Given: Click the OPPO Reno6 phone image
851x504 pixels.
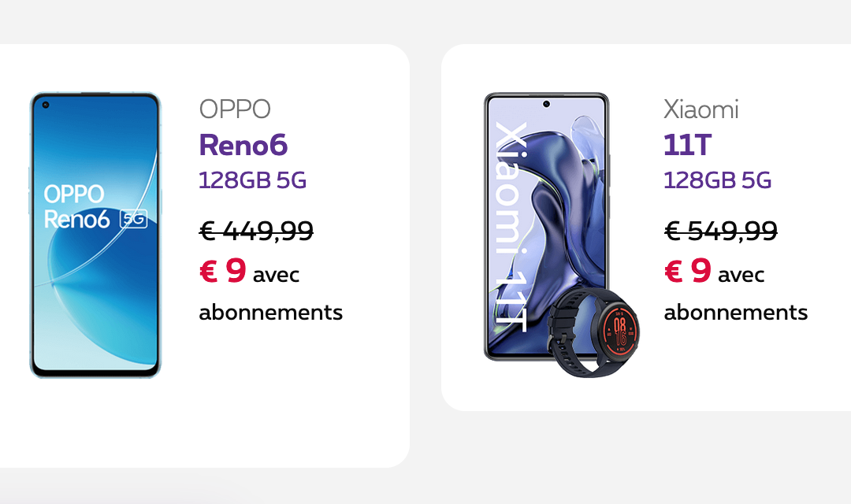Looking at the screenshot, I should pos(95,235).
